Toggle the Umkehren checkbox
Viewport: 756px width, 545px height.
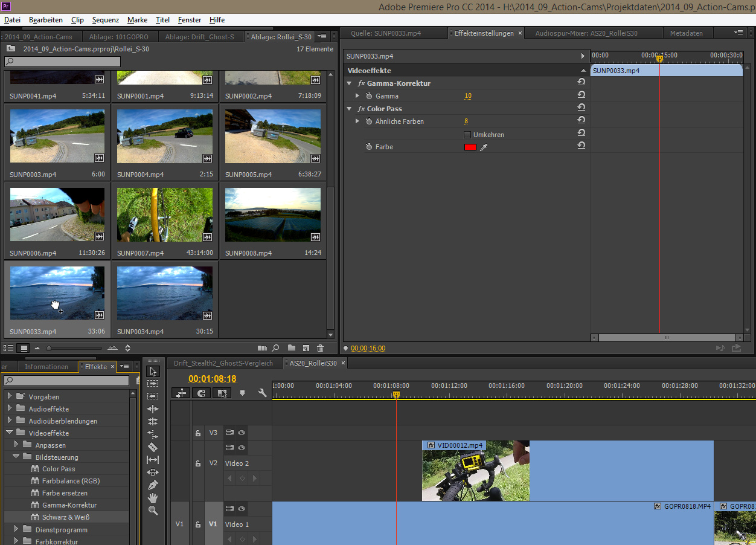coord(467,135)
